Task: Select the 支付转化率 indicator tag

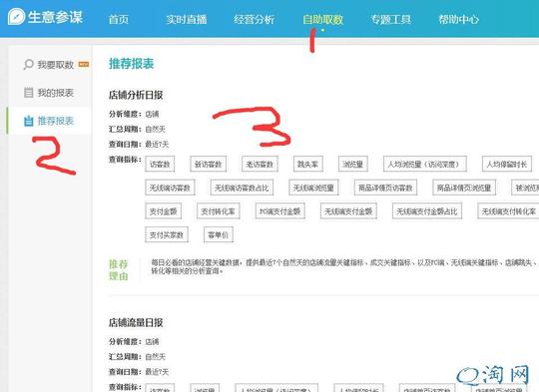Action: pos(218,211)
